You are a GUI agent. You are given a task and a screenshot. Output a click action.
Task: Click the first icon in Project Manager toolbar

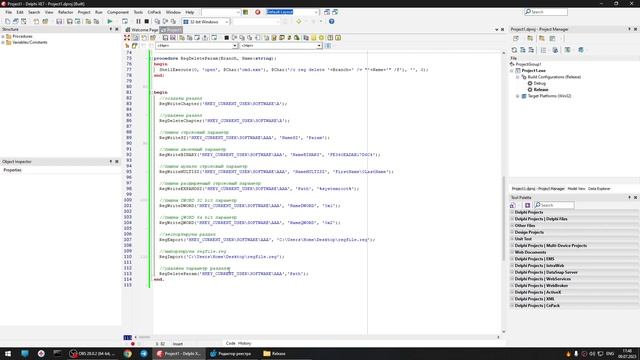point(516,38)
